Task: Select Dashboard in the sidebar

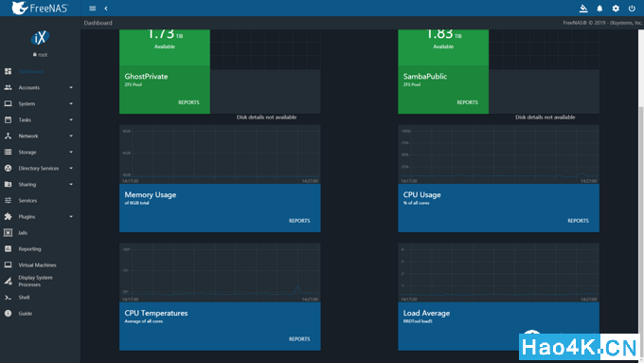Action: [x=31, y=71]
